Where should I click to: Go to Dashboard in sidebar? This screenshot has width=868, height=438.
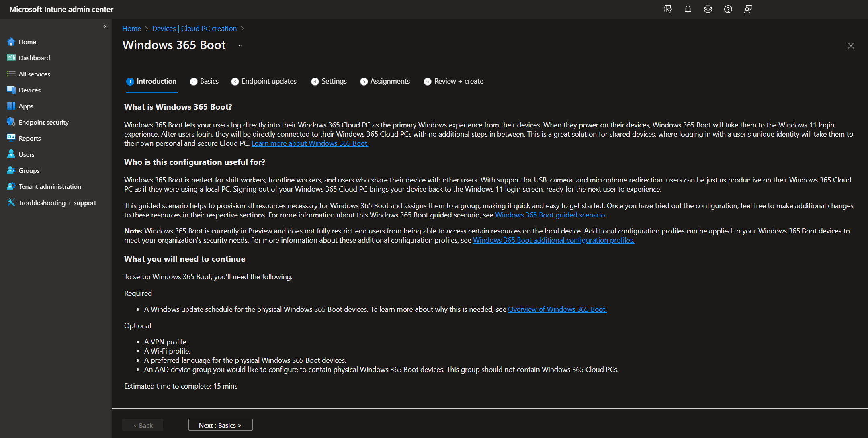coord(35,58)
